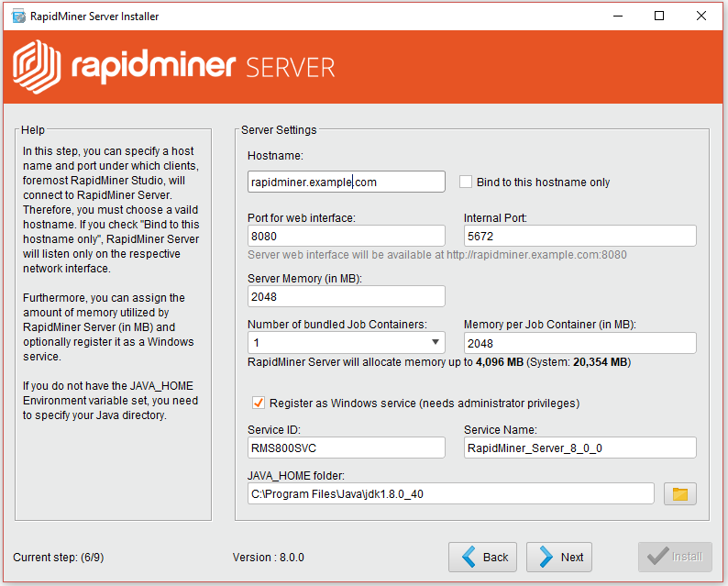Image resolution: width=728 pixels, height=586 pixels.
Task: Edit the Hostname field
Action: (346, 182)
